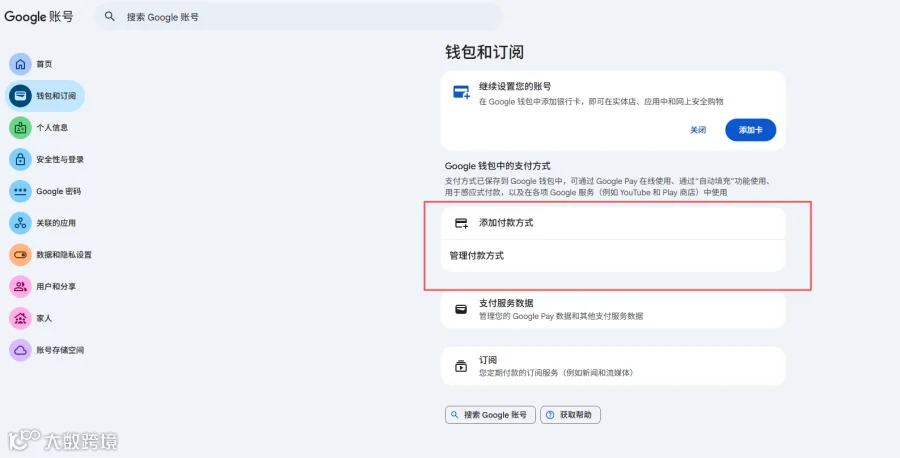900x458 pixels.
Task: Click the 搜索 Google 账号 chip button
Action: [x=490, y=415]
